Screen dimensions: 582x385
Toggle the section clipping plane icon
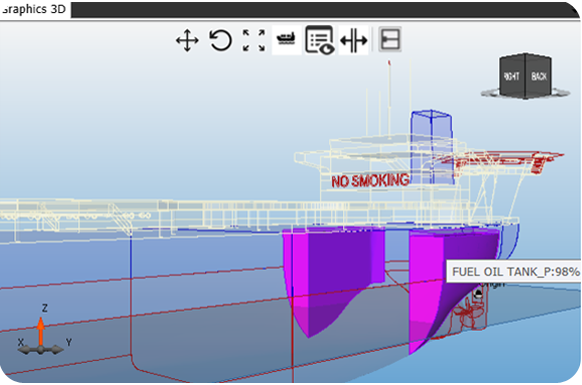coord(354,40)
